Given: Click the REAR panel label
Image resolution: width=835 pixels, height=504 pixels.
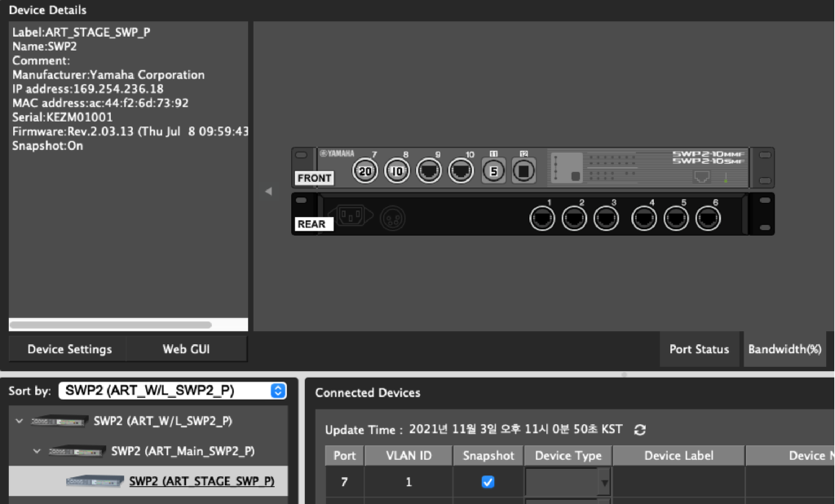Looking at the screenshot, I should [x=314, y=223].
